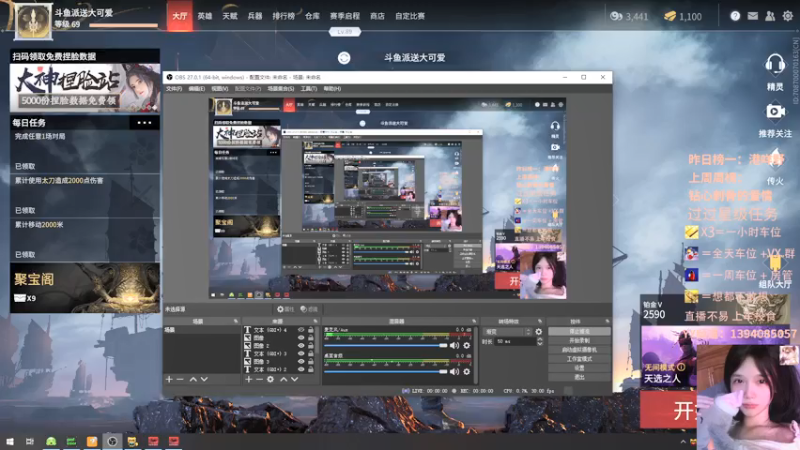800x450 pixels.
Task: Move scene up in OBS scenes list
Action: (x=193, y=379)
